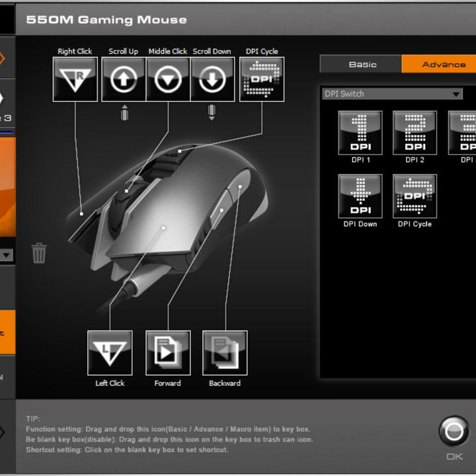
Task: Select the Right Click key box icon
Action: [x=75, y=79]
